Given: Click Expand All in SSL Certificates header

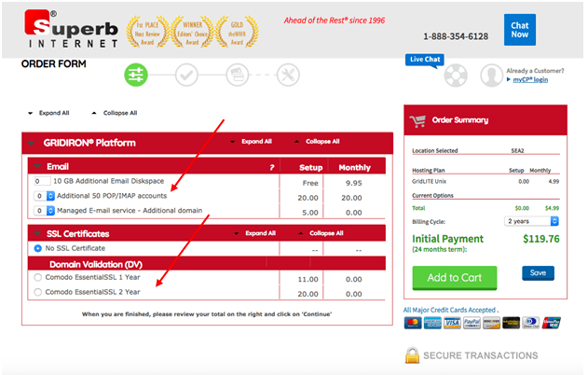Looking at the screenshot, I should [255, 233].
